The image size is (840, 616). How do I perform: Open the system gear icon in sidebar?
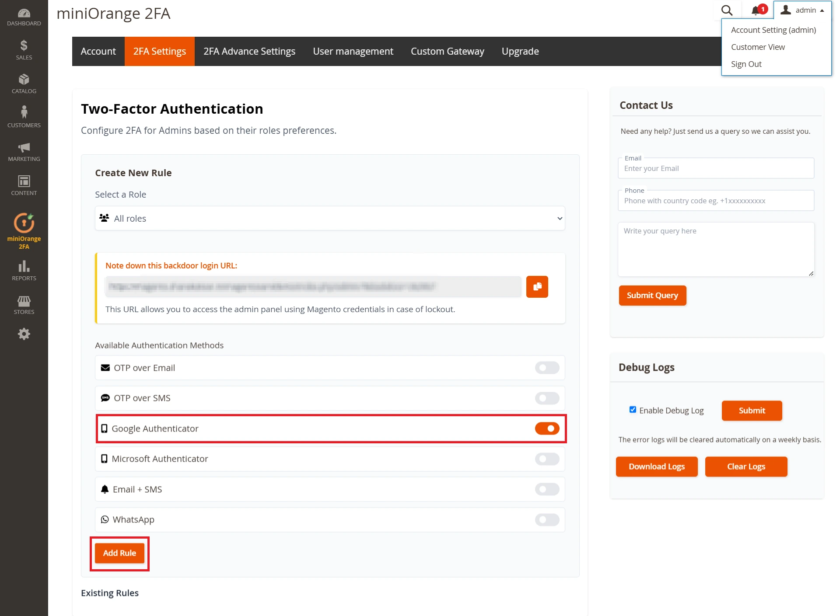point(24,334)
